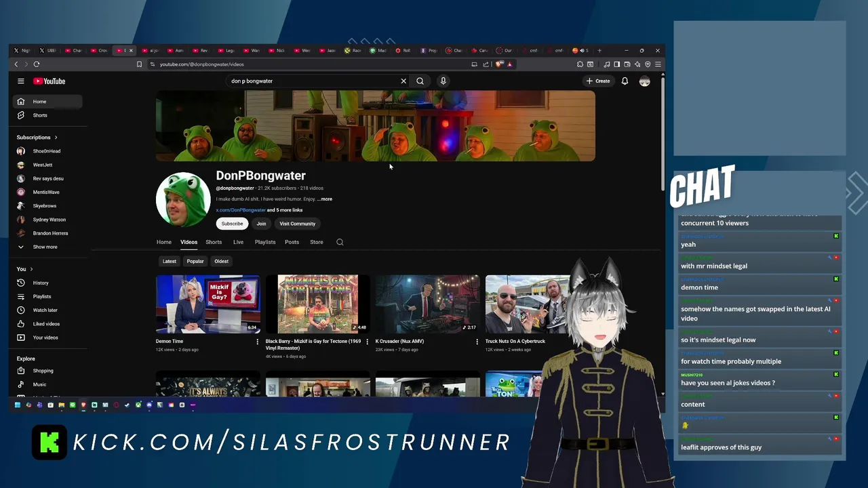Open the Sydney Watson subscription
The image size is (868, 488).
(47, 220)
